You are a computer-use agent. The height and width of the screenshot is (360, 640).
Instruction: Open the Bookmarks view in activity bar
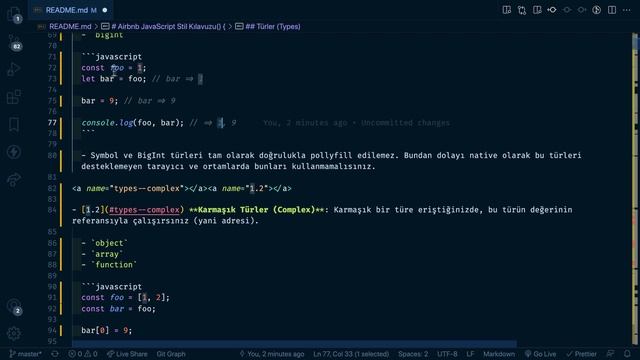14,124
